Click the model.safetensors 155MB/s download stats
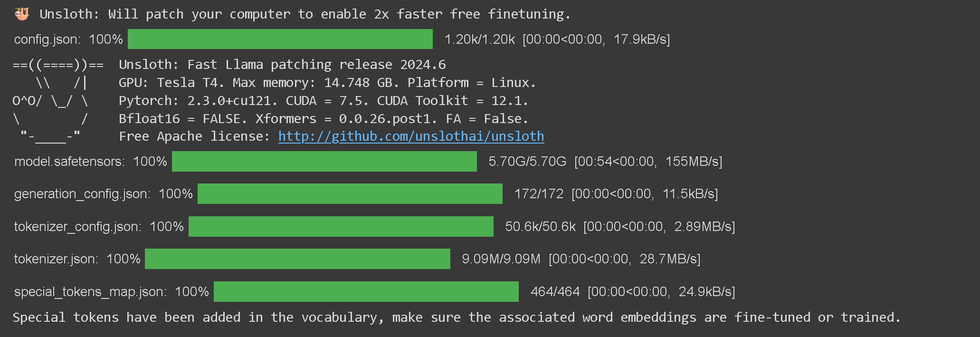Image resolution: width=980 pixels, height=337 pixels. [605, 162]
